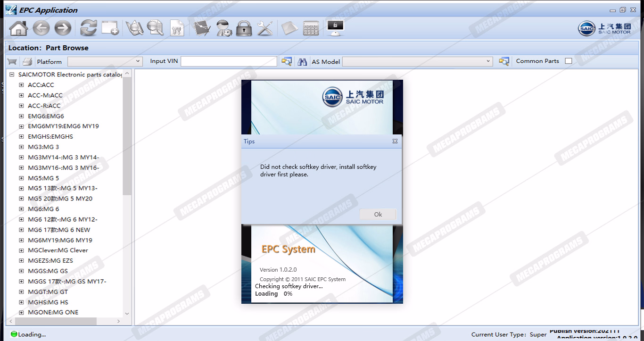The width and height of the screenshot is (644, 341).
Task: Click the printer icon
Action: coord(27,61)
